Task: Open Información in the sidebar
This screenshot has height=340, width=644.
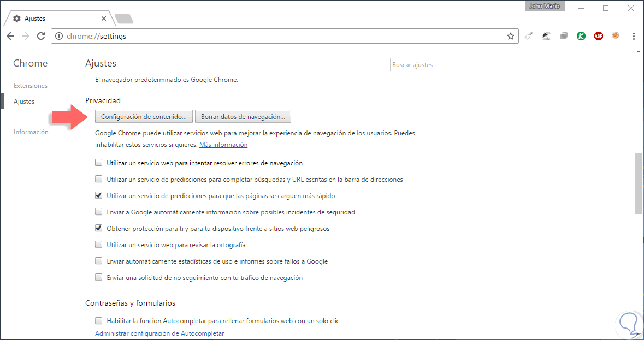Action: (x=31, y=132)
